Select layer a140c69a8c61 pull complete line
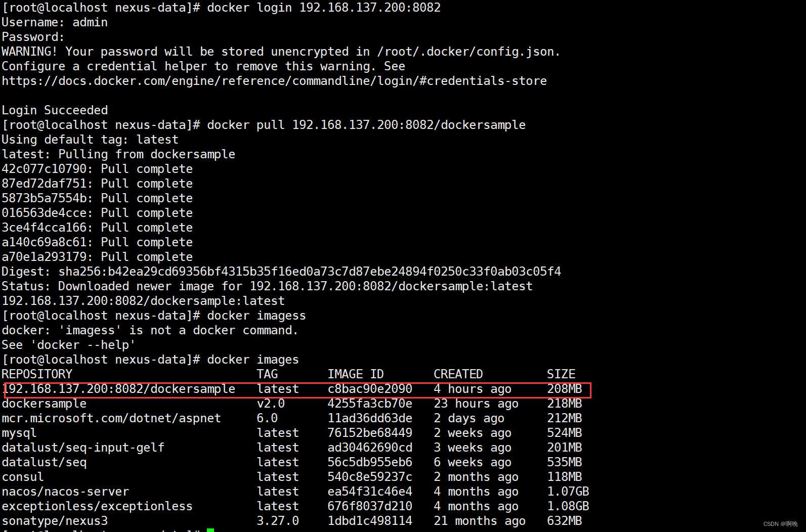The image size is (806, 532). coord(97,242)
